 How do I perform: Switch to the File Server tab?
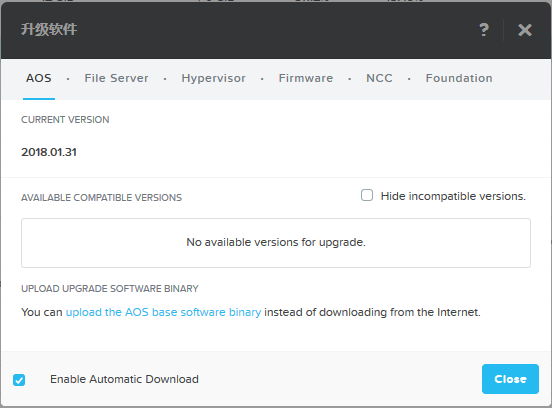(x=116, y=78)
